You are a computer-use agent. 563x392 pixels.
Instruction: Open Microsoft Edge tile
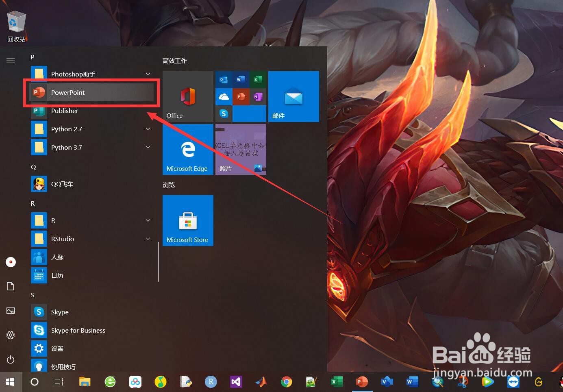click(188, 149)
